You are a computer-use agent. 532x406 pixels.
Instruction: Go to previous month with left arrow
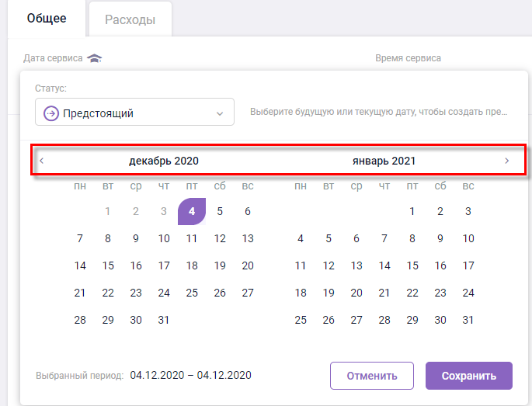tap(42, 161)
